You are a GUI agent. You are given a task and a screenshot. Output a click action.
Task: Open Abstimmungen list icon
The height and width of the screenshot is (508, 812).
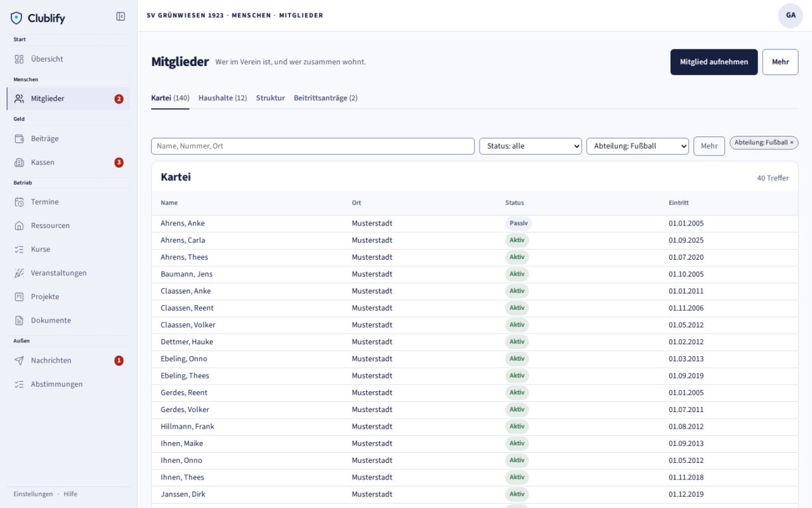tap(19, 384)
